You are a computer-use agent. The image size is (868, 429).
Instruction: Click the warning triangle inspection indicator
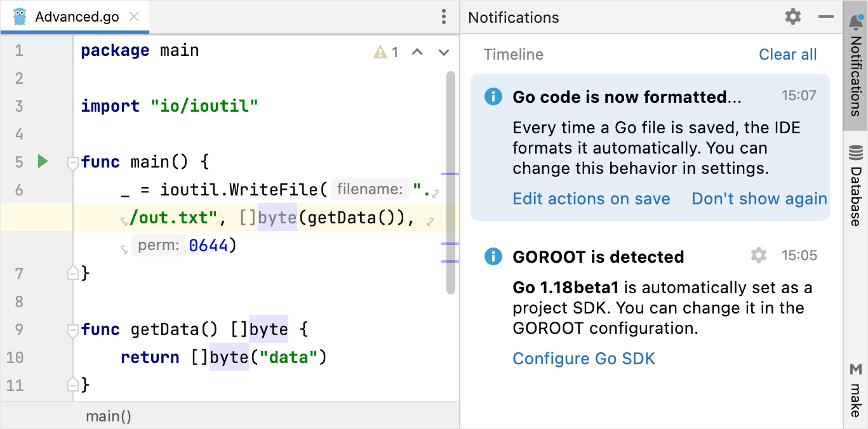pos(380,52)
